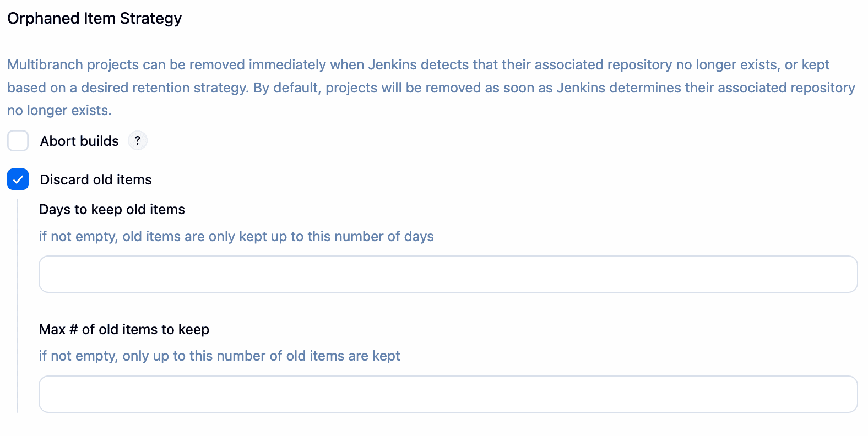Click the retention strategy description paragraph
This screenshot has width=868, height=436.
431,87
